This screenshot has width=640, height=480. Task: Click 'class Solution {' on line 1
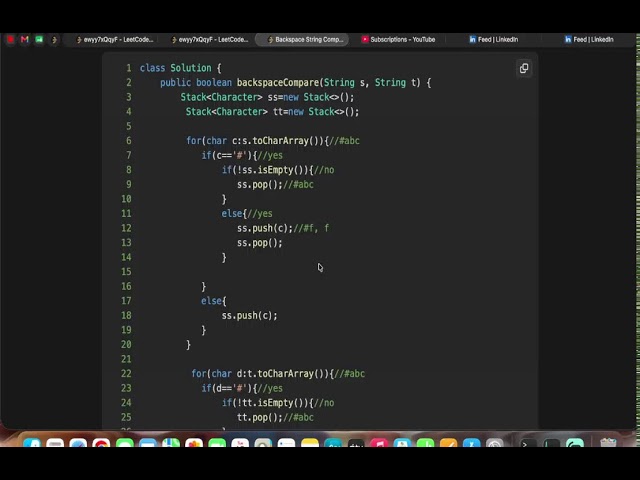180,68
